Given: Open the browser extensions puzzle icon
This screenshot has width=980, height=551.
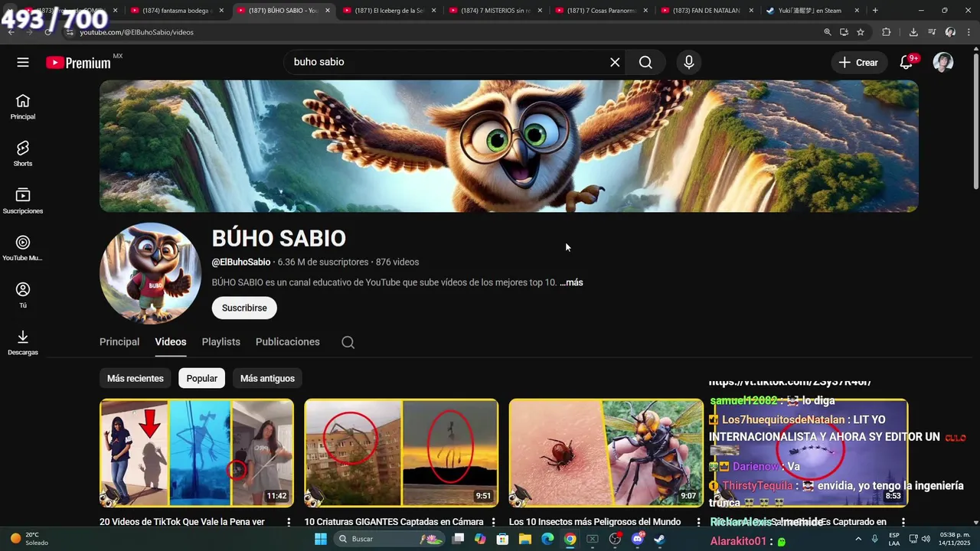Looking at the screenshot, I should coord(887,32).
